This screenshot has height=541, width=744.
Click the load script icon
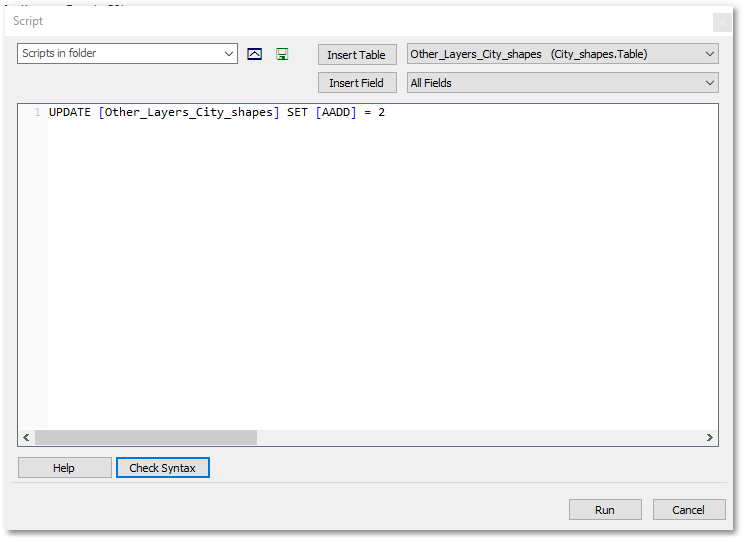pos(254,54)
